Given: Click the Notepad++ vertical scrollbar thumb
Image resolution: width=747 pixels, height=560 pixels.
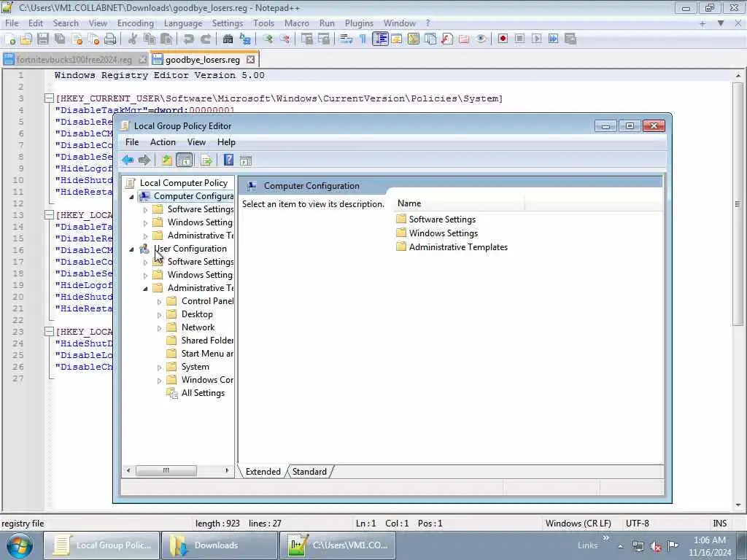Looking at the screenshot, I should point(738,204).
